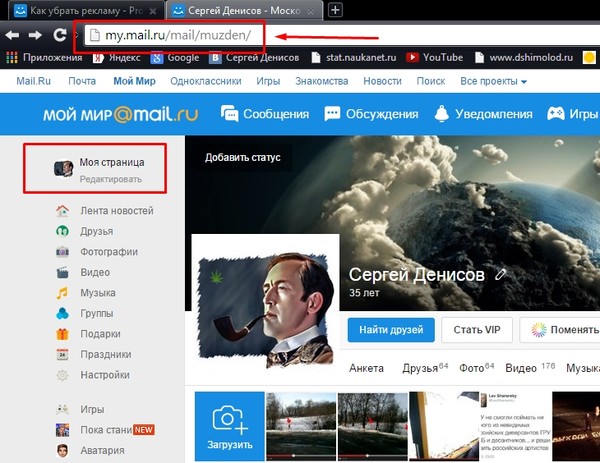Image resolution: width=600 pixels, height=463 pixels.
Task: Open Поиск in the portal bar
Action: tap(431, 81)
